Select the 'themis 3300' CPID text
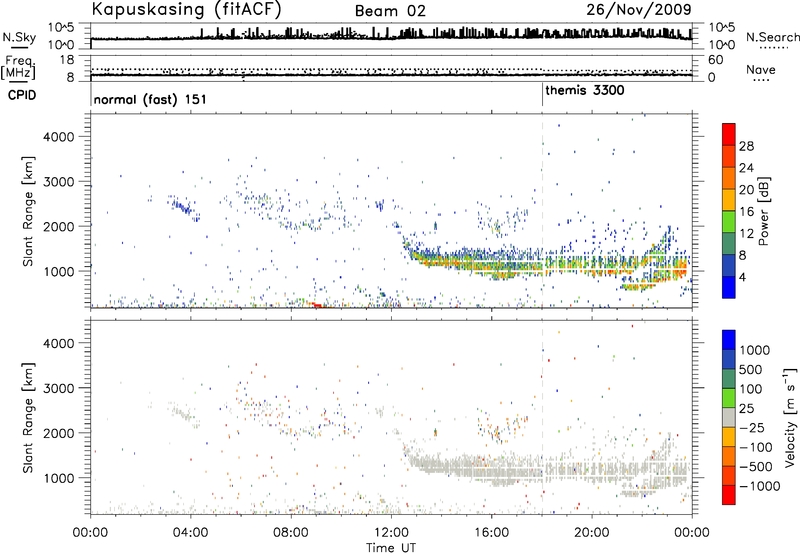The width and height of the screenshot is (800, 554). [585, 91]
